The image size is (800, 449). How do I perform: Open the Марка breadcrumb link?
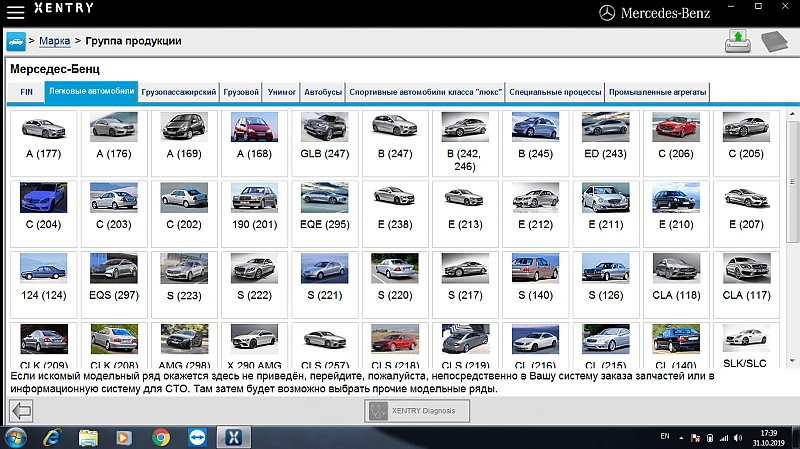[x=55, y=41]
